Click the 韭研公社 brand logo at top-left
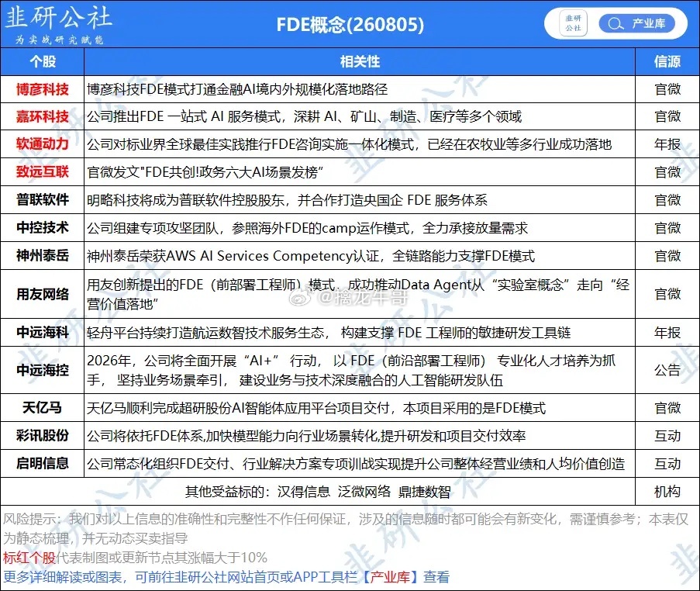The width and height of the screenshot is (700, 591). [x=58, y=23]
